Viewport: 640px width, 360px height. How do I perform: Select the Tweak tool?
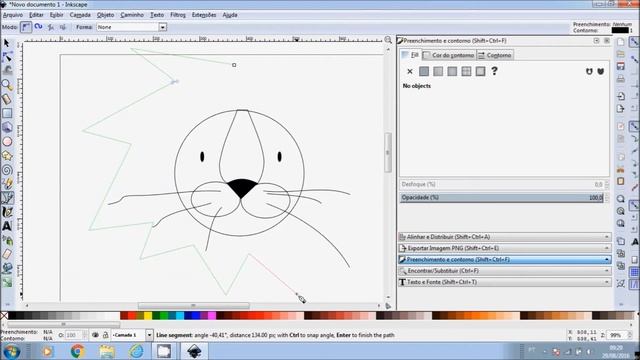(7, 71)
